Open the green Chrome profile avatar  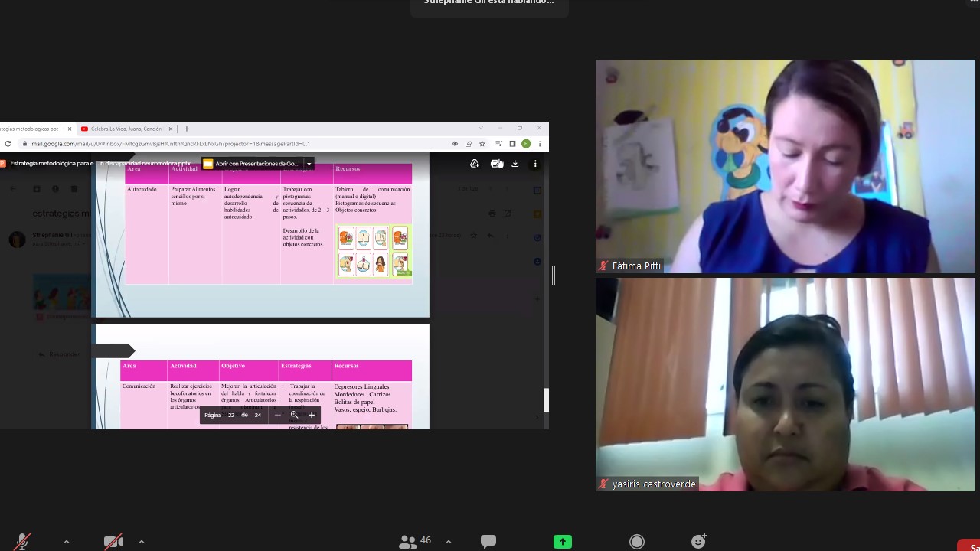point(526,144)
